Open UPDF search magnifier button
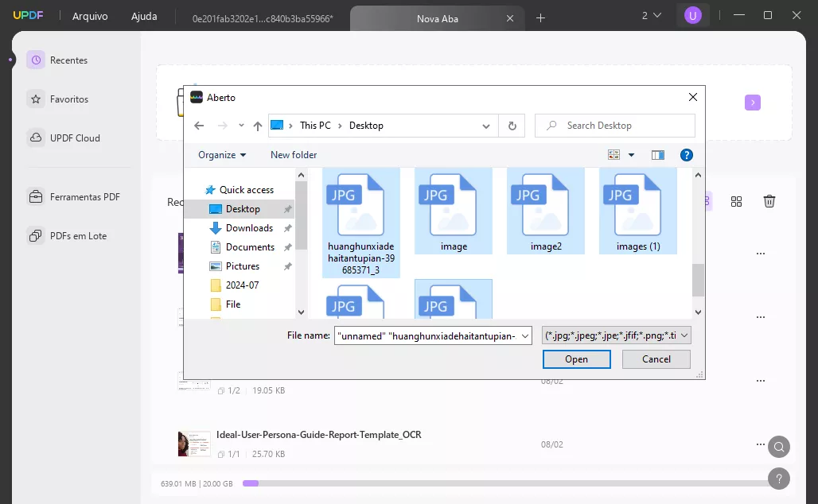Screen dimensions: 818x504 point(778,447)
